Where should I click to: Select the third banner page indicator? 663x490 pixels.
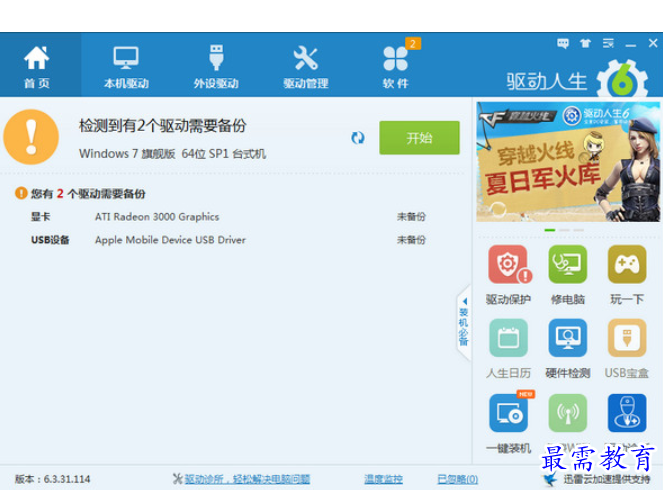click(578, 230)
